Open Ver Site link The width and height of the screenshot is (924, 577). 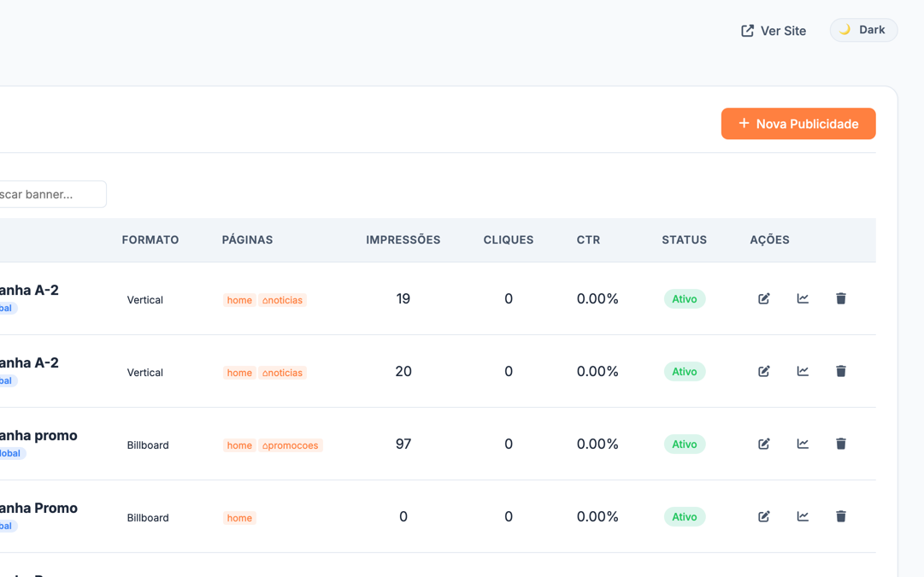774,31
